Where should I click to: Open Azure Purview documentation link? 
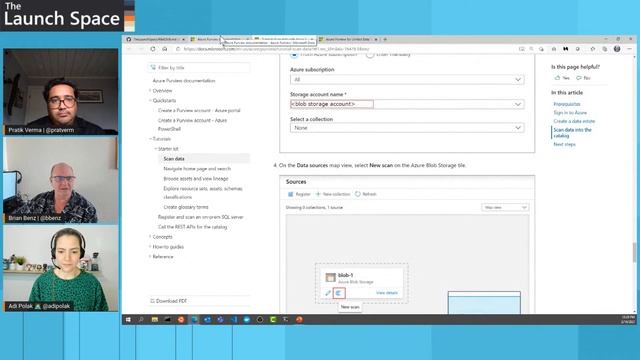tap(184, 81)
